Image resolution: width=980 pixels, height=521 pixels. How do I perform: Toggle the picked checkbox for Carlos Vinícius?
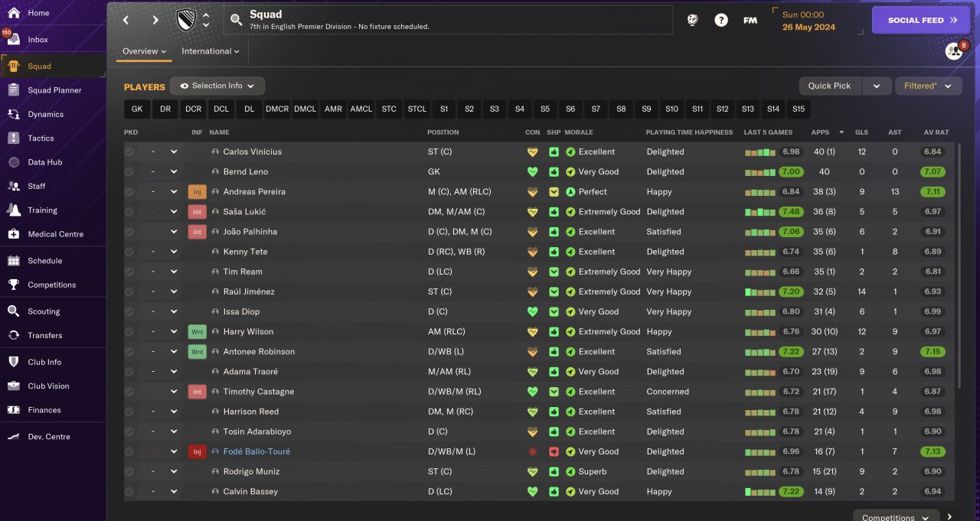click(x=129, y=152)
